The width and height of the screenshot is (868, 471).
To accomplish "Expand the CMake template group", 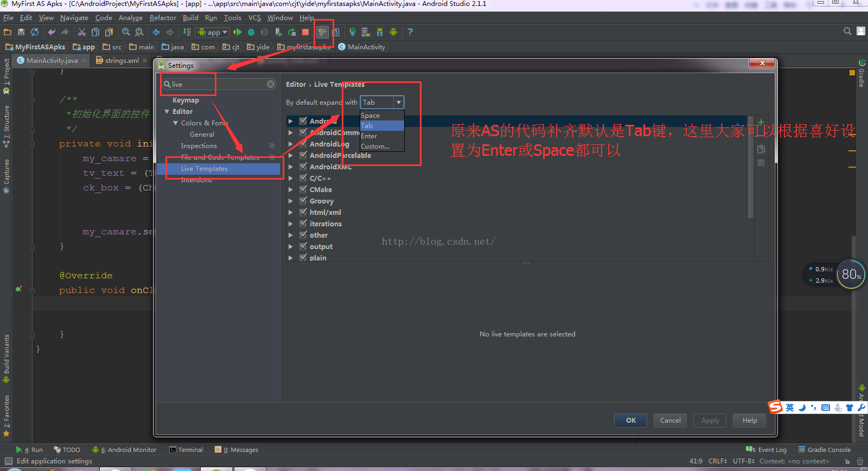I will click(x=291, y=189).
